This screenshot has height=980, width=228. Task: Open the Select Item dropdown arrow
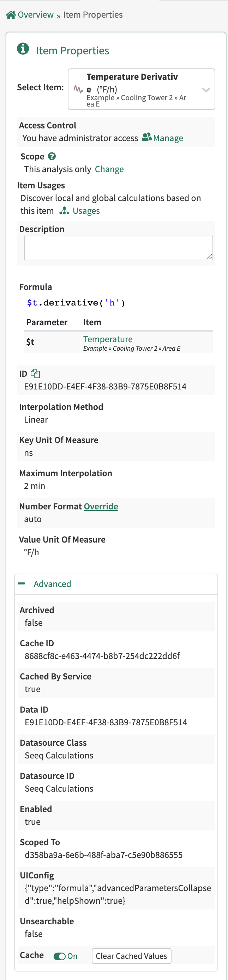point(206,90)
